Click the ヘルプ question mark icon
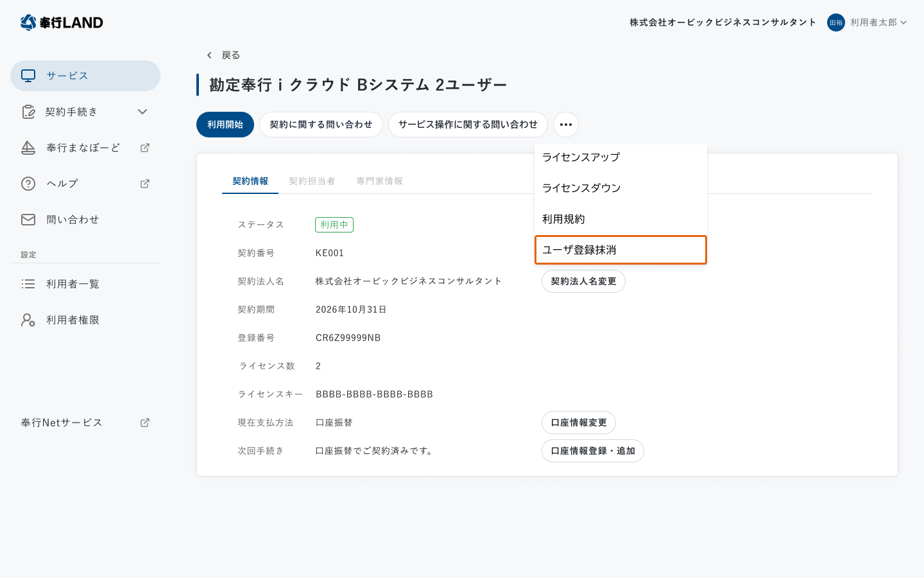This screenshot has height=578, width=924. [x=28, y=183]
